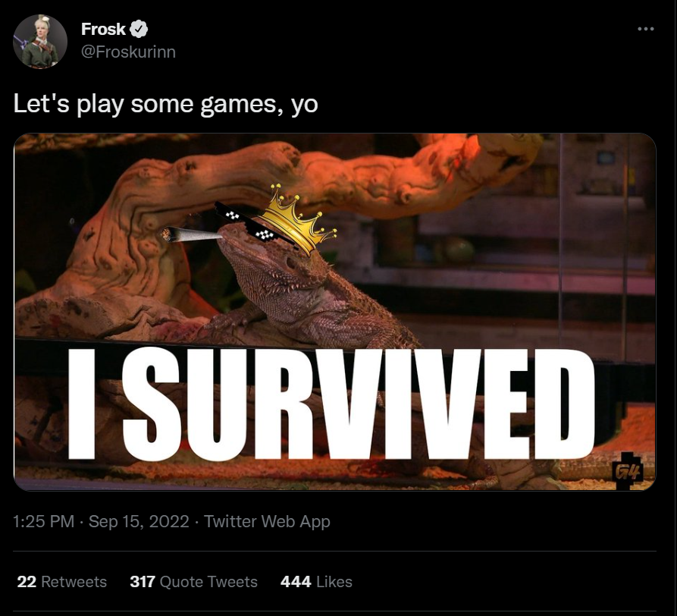Open Frosk's profile avatar picture
This screenshot has width=677, height=616.
pyautogui.click(x=40, y=42)
